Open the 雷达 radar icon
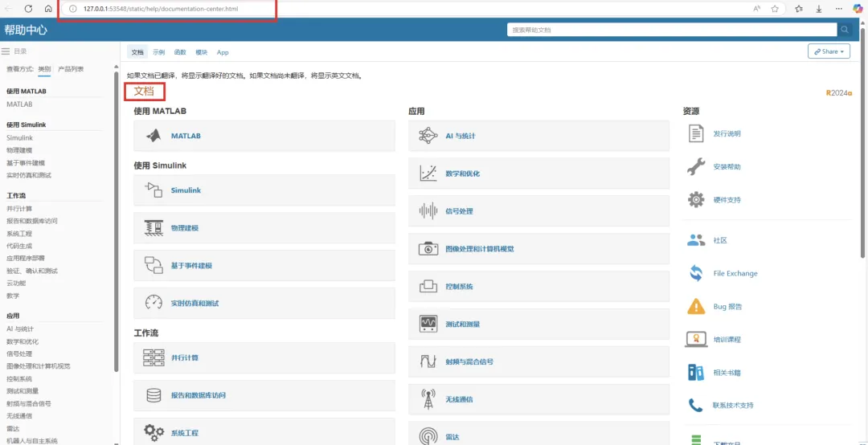The width and height of the screenshot is (868, 445). pos(428,436)
